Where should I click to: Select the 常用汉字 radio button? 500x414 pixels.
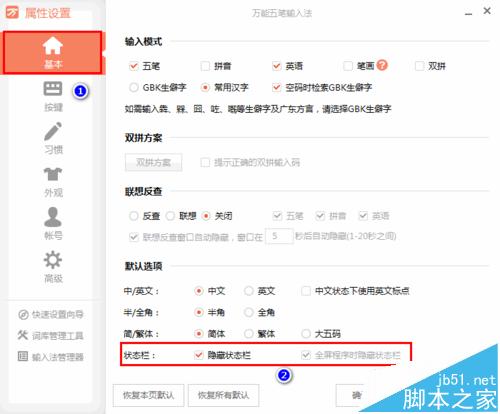pos(205,88)
